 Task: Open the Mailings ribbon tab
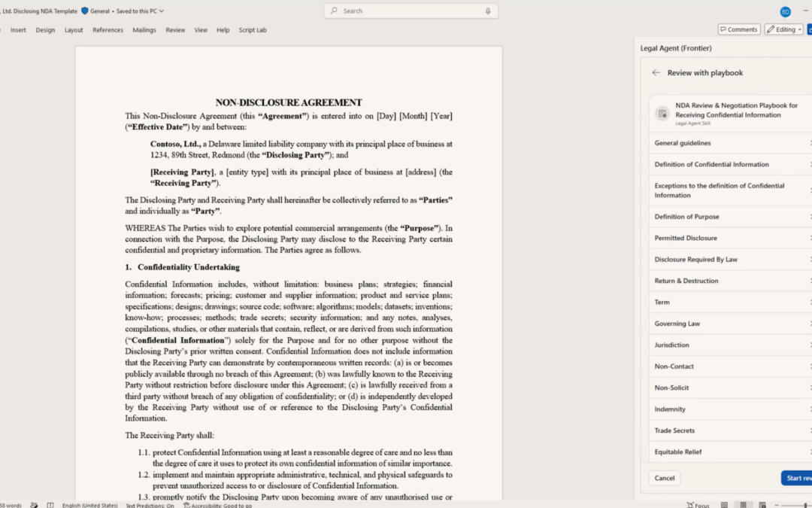tap(144, 30)
